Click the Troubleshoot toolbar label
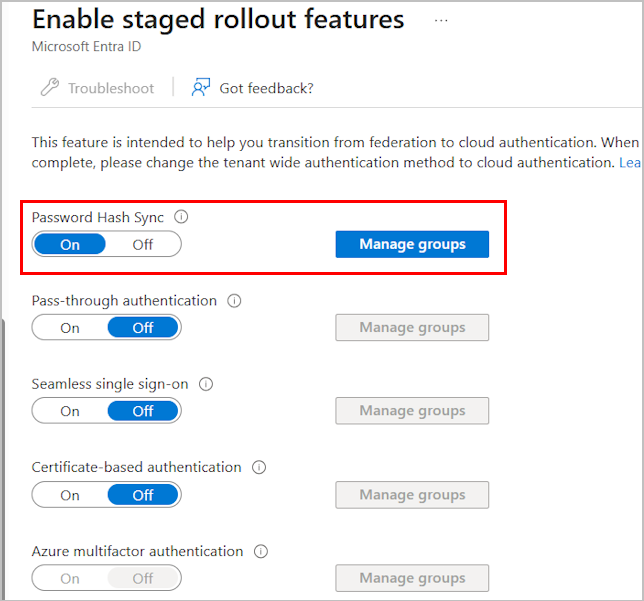 111,88
